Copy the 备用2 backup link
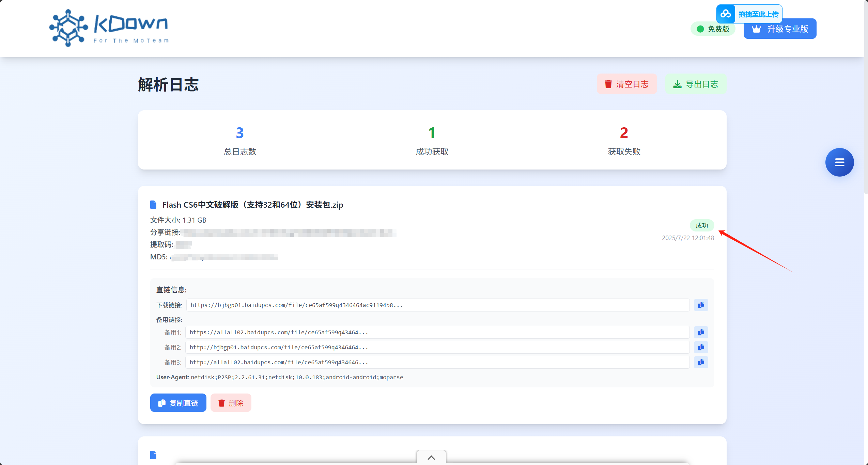The image size is (868, 465). point(701,347)
